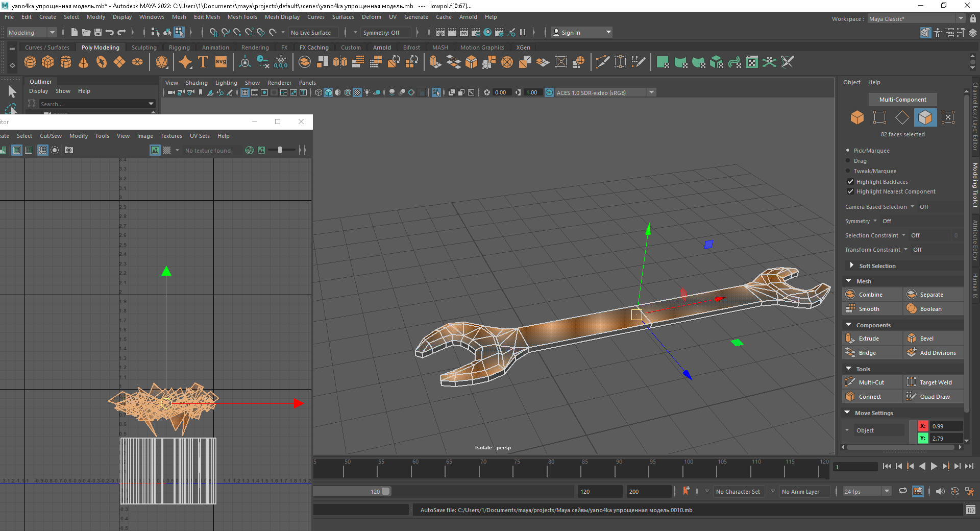
Task: Open the Mesh Tools menu
Action: (242, 17)
